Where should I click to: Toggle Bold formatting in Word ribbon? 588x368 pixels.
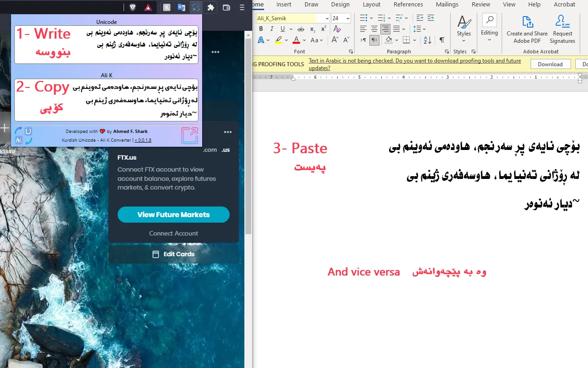(261, 29)
